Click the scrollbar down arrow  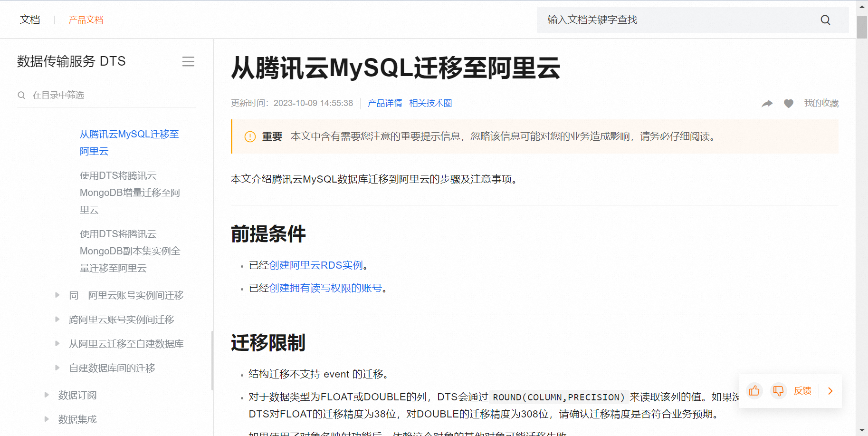click(862, 430)
